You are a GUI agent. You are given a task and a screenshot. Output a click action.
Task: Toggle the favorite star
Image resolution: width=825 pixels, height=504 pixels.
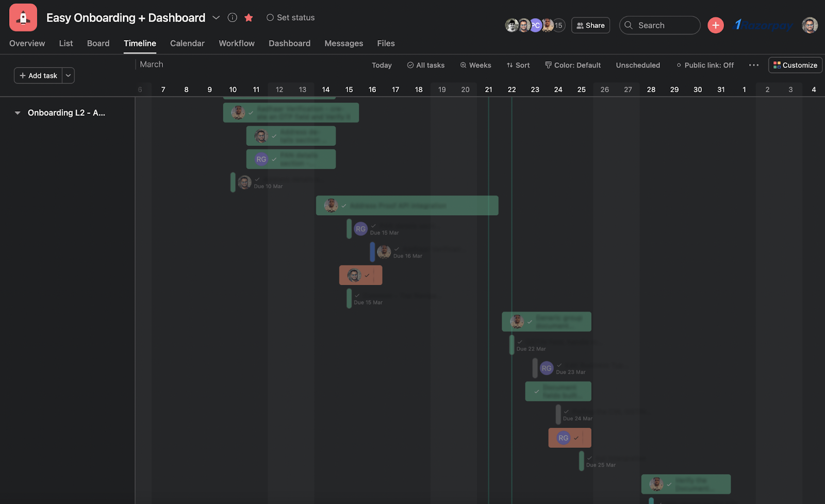click(249, 18)
